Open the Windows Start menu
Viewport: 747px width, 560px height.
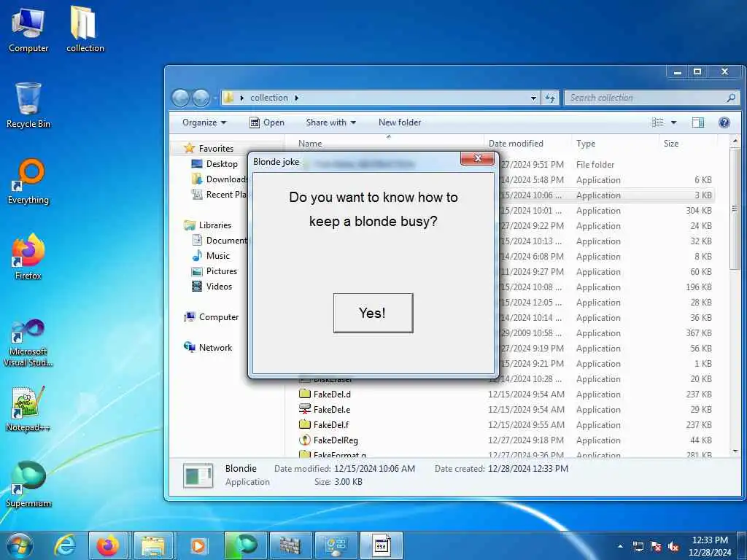(19, 545)
